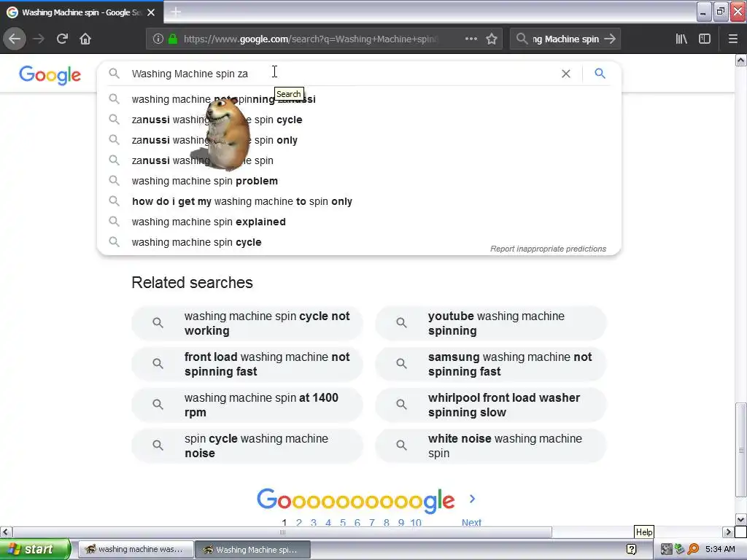This screenshot has width=747, height=560.
Task: Choose suggestion zanussi washing machine spin cycle
Action: coord(359,120)
